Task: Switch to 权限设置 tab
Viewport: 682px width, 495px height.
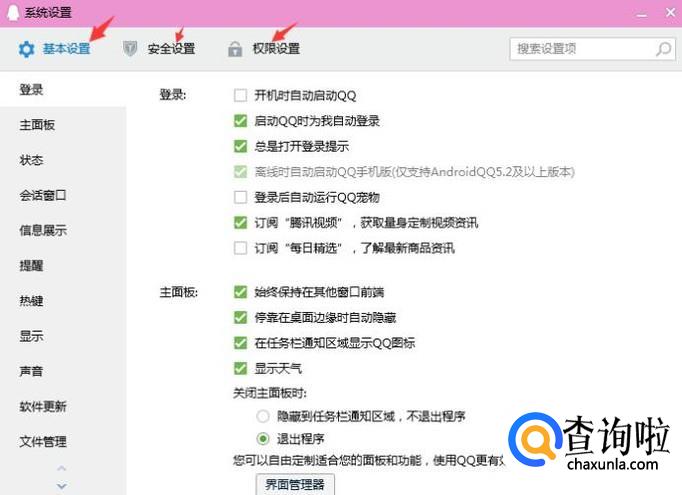Action: pyautogui.click(x=276, y=49)
